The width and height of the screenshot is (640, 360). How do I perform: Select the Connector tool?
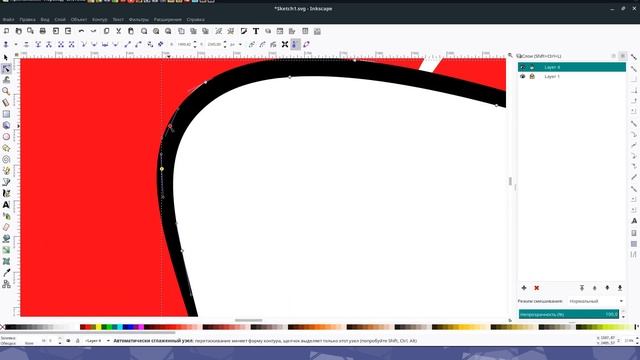6,284
